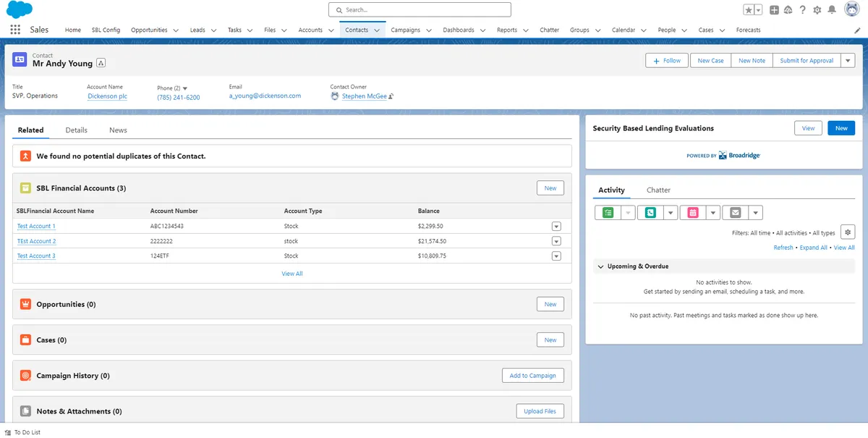This screenshot has width=868, height=438.
Task: Click the Email envelope icon button
Action: point(736,213)
